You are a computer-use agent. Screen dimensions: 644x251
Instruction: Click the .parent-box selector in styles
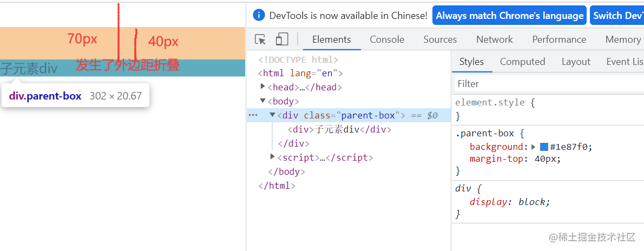point(484,134)
